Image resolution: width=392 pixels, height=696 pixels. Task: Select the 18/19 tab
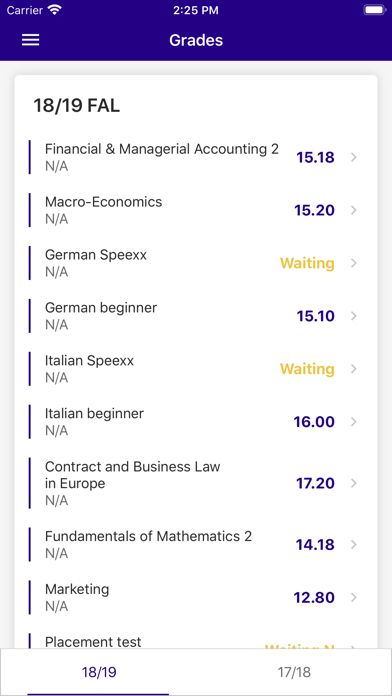tap(99, 672)
